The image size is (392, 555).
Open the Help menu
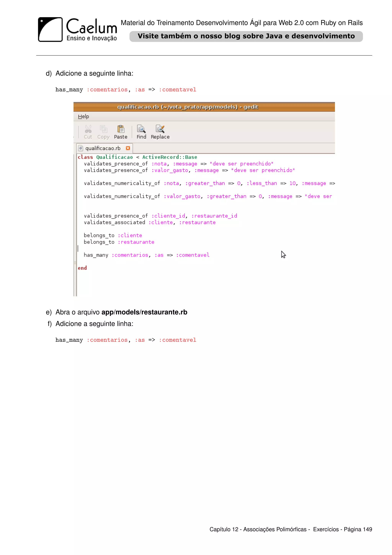tap(83, 117)
